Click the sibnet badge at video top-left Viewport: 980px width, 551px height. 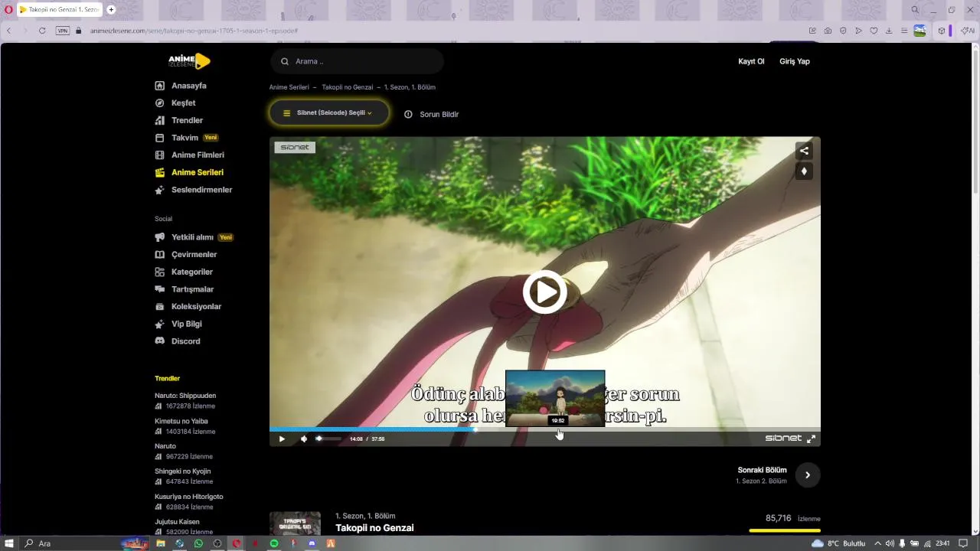coord(295,147)
